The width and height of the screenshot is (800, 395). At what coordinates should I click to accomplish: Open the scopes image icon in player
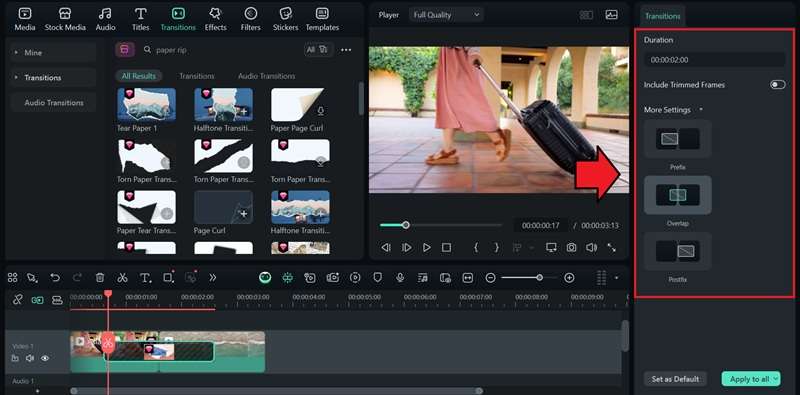coord(611,15)
